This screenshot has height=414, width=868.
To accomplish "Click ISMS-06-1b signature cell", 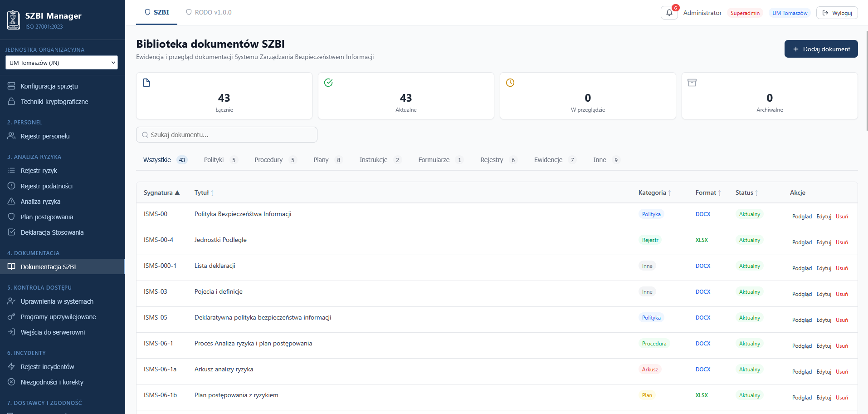I will 160,395.
